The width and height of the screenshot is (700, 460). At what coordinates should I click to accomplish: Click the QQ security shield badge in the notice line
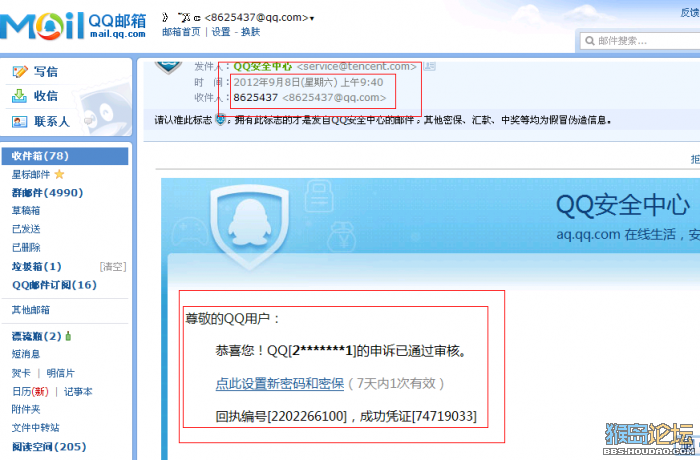tap(221, 120)
